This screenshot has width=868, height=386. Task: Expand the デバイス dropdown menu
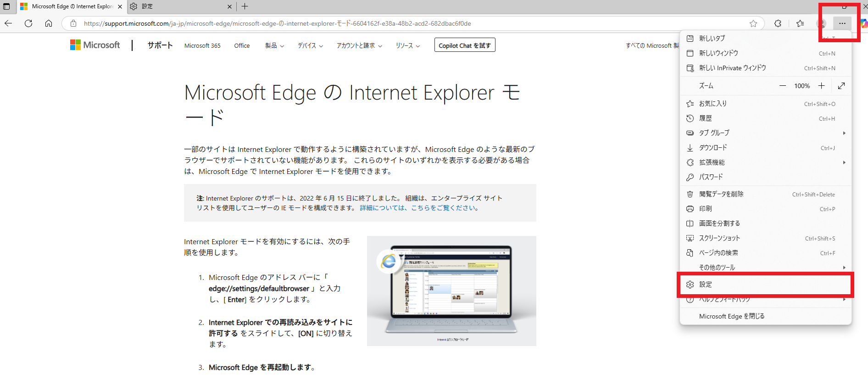310,45
